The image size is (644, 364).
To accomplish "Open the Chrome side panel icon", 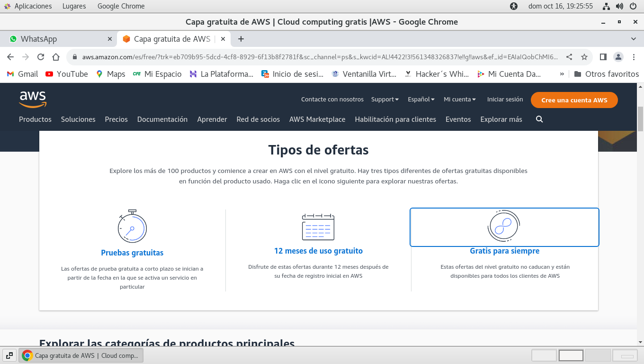I will click(603, 57).
